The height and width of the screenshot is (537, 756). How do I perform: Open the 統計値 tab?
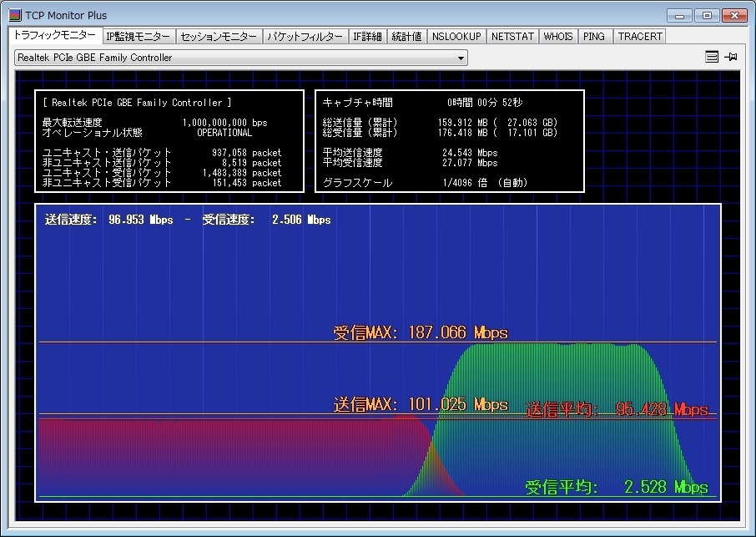(406, 37)
